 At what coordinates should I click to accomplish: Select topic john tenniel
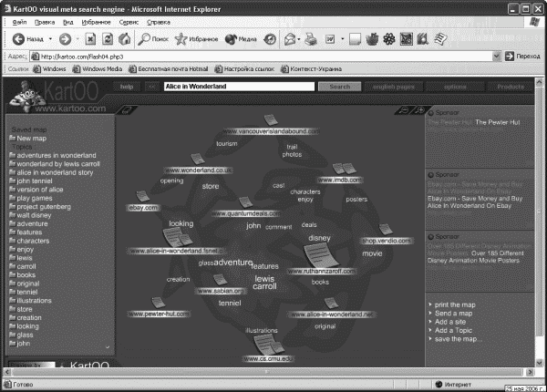click(31, 181)
